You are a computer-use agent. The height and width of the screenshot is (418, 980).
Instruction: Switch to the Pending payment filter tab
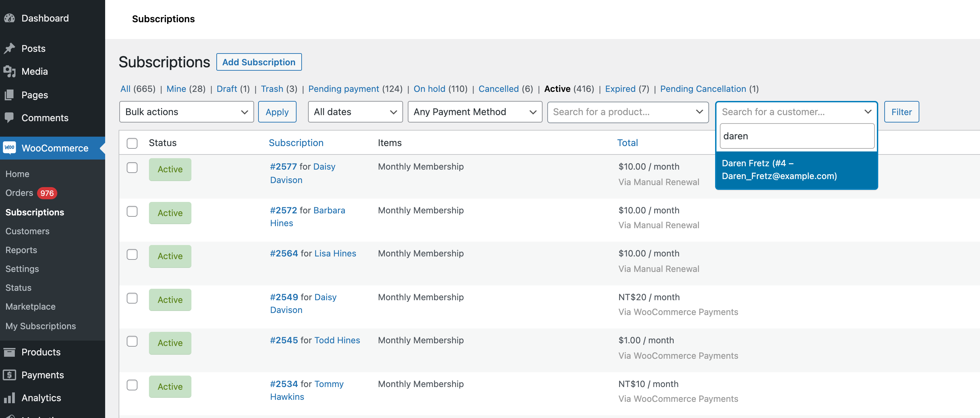point(343,89)
